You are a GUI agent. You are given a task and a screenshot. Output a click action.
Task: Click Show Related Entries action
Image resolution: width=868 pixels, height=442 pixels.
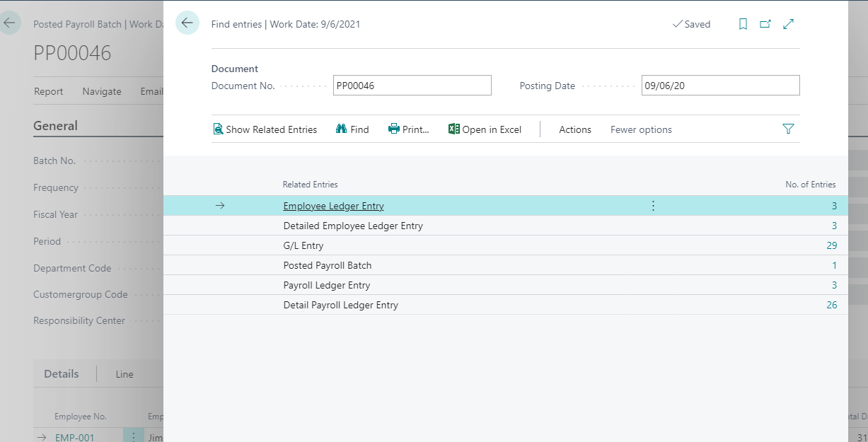265,129
